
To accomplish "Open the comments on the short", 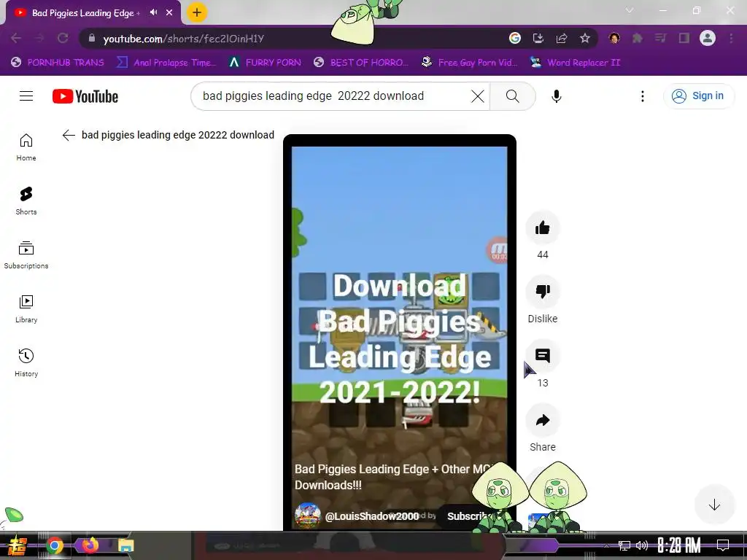I will 543,356.
